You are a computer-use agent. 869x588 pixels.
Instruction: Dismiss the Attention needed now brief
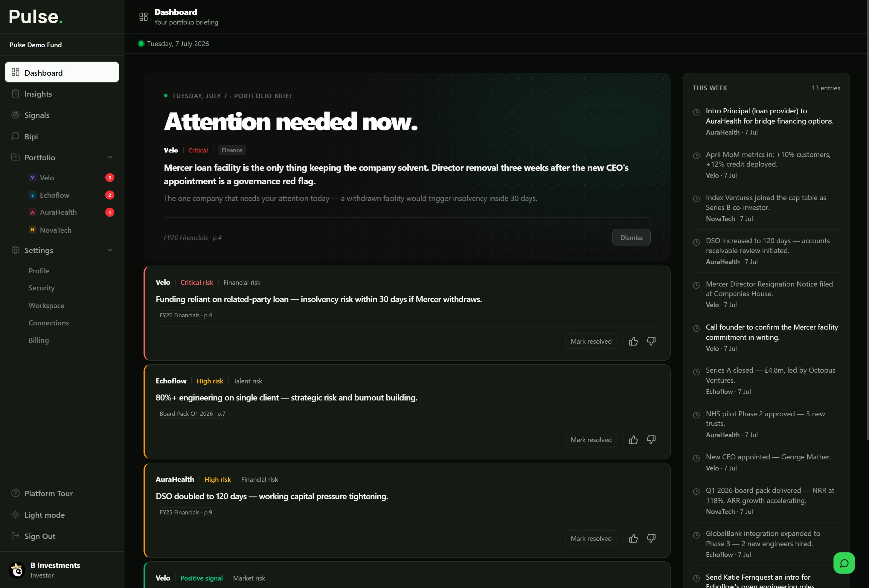click(631, 237)
